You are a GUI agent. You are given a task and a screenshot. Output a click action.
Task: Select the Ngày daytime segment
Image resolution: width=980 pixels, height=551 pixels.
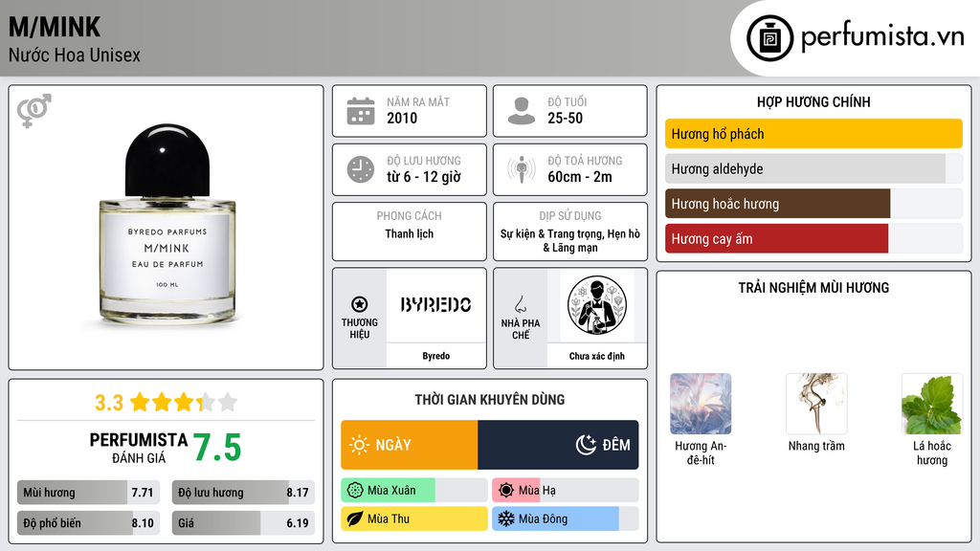click(410, 445)
